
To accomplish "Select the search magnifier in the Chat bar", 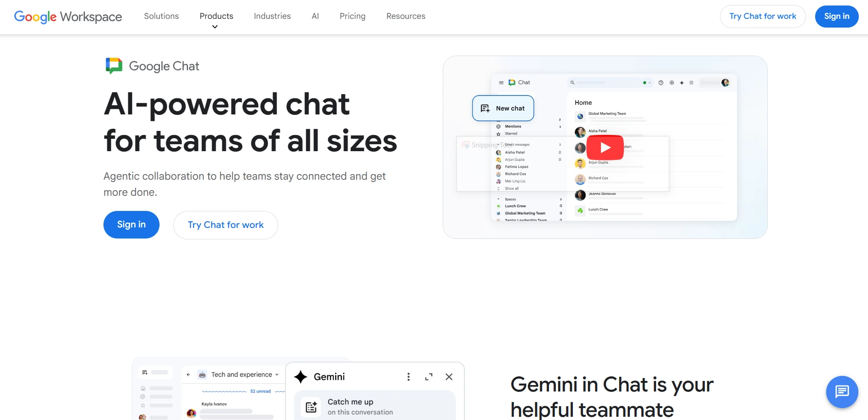I will tap(572, 82).
